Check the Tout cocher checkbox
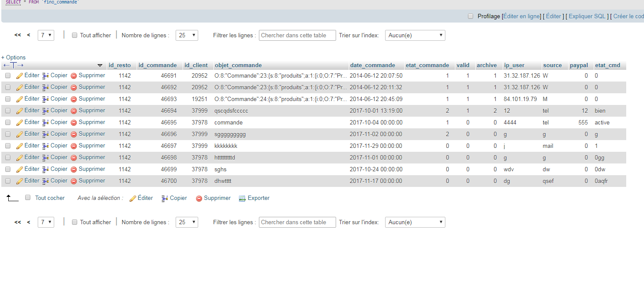Screen dimensions: 644x281 (x=27, y=198)
